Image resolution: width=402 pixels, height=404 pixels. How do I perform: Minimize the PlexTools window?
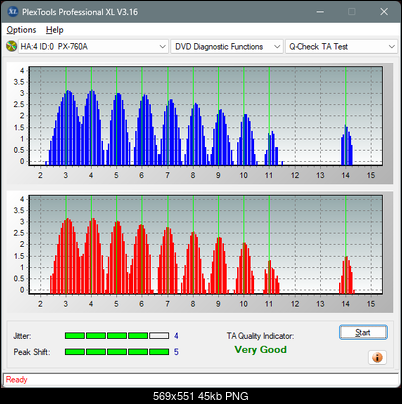pyautogui.click(x=320, y=12)
